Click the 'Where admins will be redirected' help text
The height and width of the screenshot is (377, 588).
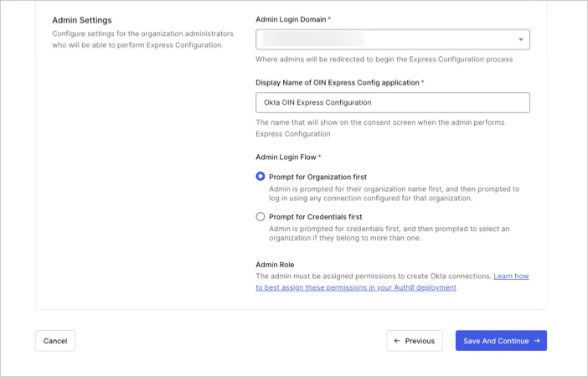tap(384, 59)
